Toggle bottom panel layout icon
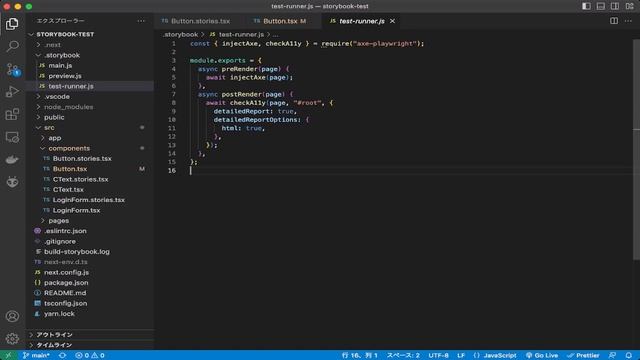640x360 pixels. [600, 6]
